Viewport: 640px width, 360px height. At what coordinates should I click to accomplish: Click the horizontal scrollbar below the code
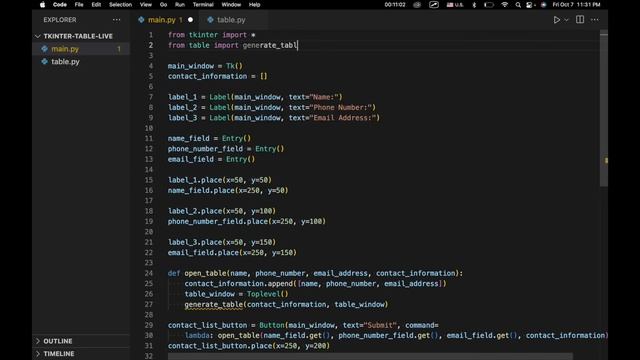pos(370,357)
